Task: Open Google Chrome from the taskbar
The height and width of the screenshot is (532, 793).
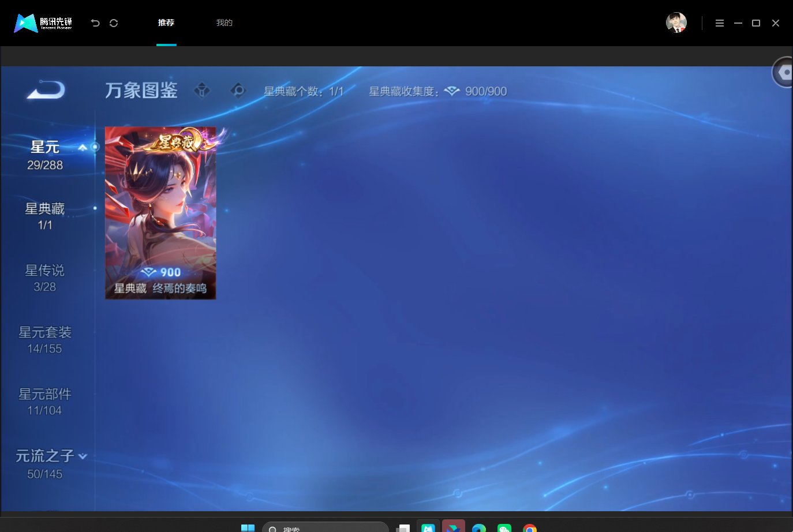Action: coord(530,528)
